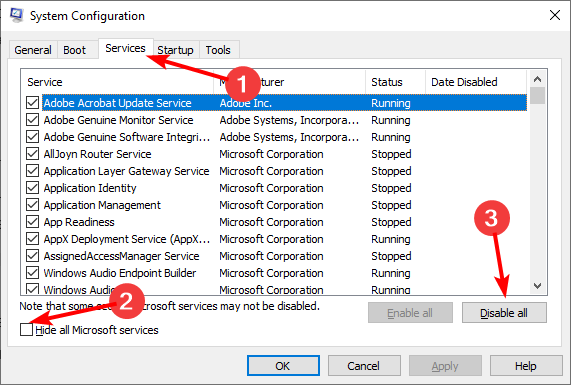Uncheck Application Identity checkbox
This screenshot has height=385, width=571.
click(x=32, y=188)
